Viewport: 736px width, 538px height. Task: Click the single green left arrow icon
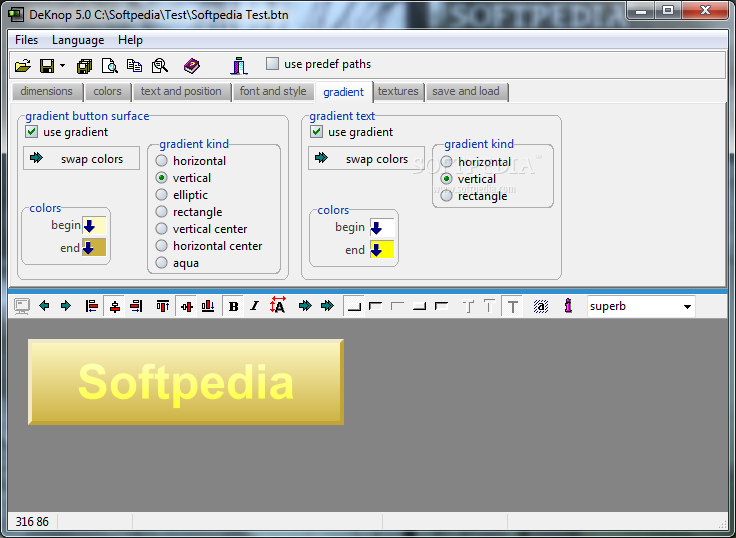pyautogui.click(x=45, y=306)
